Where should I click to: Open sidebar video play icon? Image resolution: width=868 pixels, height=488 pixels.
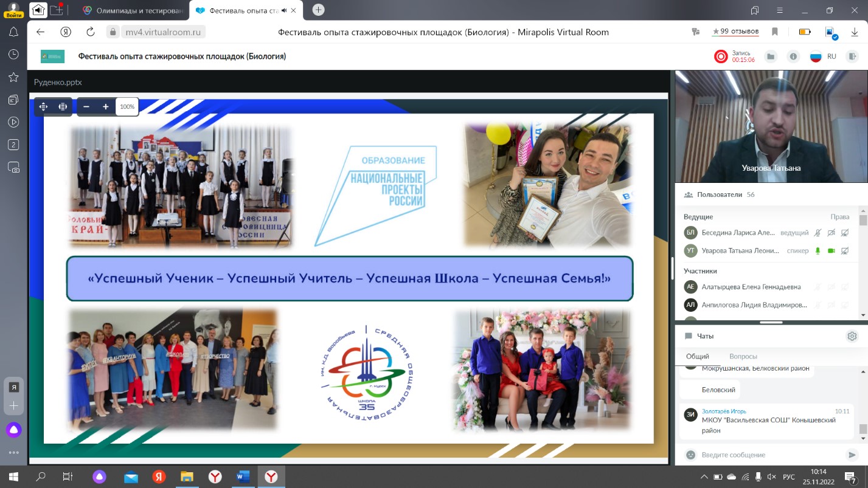13,122
